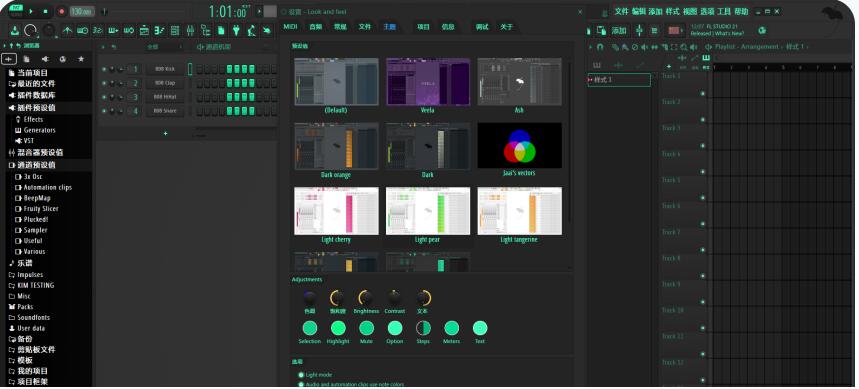This screenshot has width=859, height=389.
Task: Add a channel with the plus button
Action: point(165,133)
